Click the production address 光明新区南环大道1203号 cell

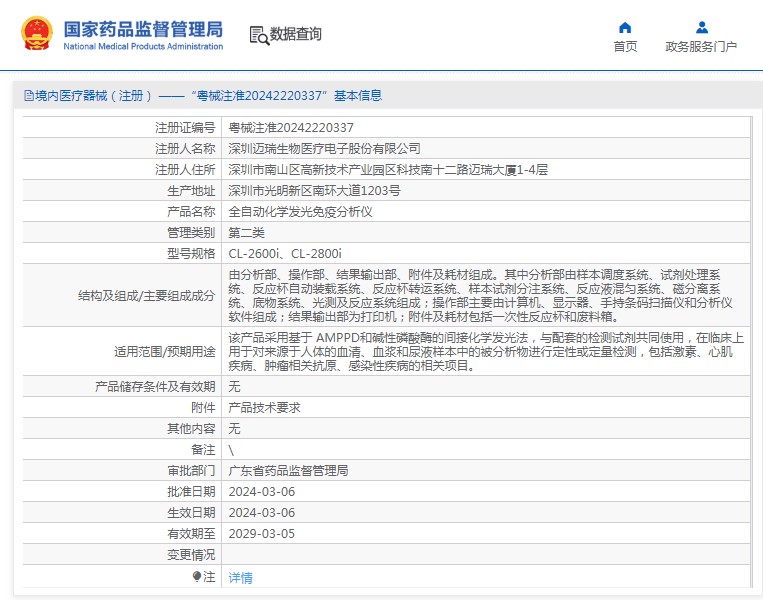tap(315, 191)
